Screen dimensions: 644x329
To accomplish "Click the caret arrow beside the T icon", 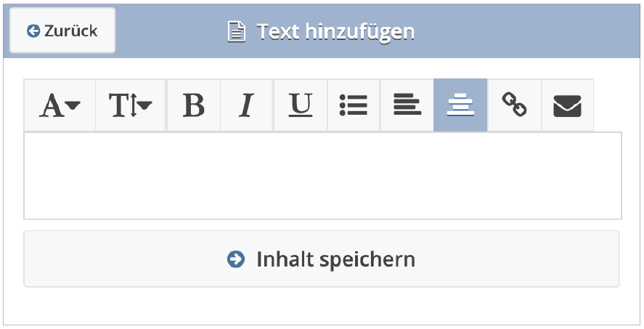I will (144, 106).
